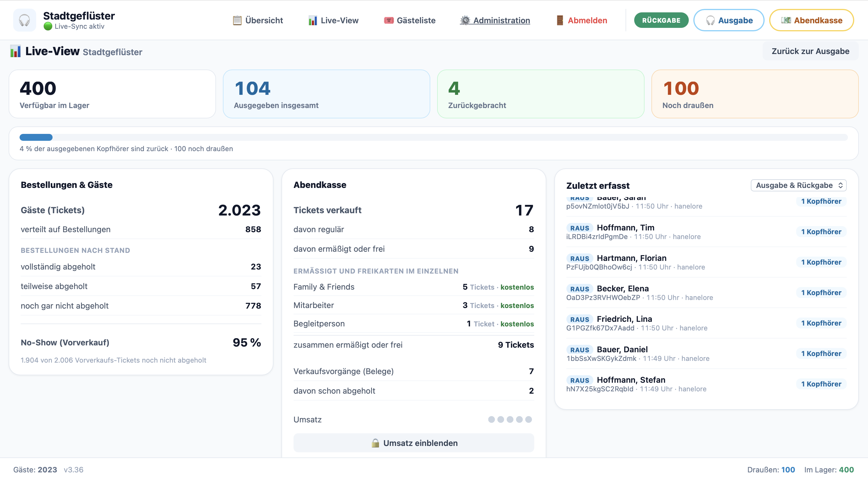Go to Administration in the top navigation
Viewport: 868px width, 481px height.
coord(495,20)
